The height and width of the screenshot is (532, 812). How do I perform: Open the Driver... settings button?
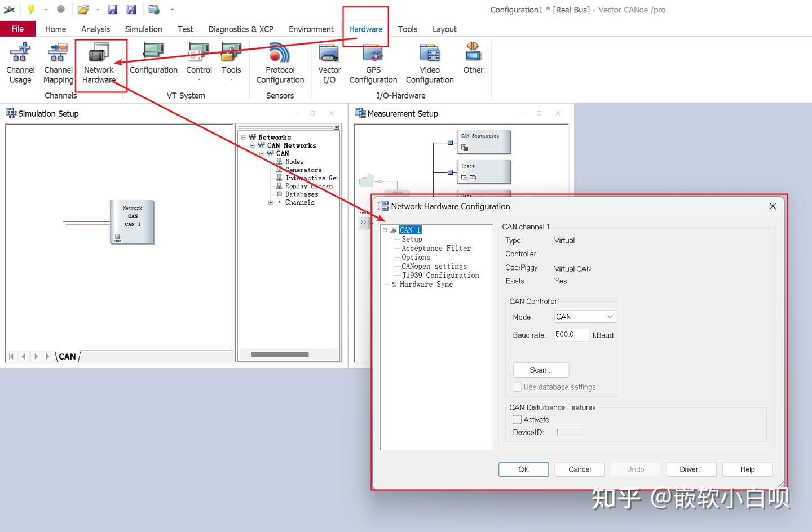(x=691, y=469)
